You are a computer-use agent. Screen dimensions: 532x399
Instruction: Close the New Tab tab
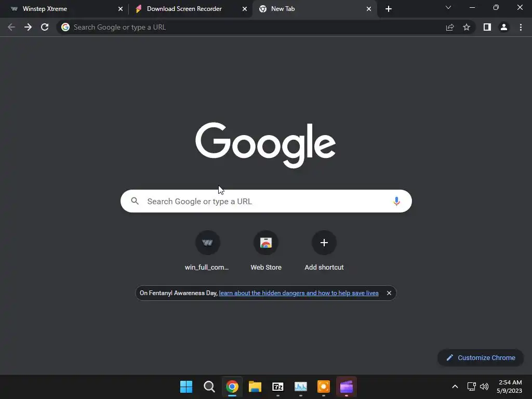pos(369,9)
